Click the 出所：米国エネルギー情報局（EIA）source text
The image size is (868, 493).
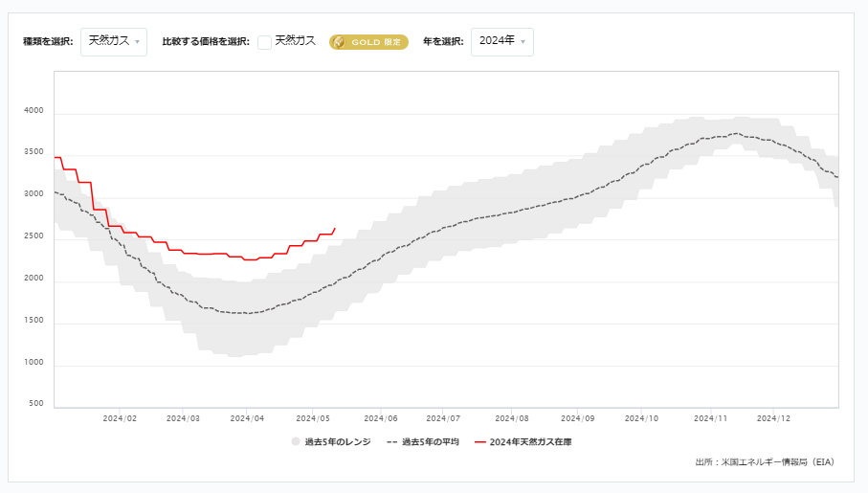[x=765, y=462]
